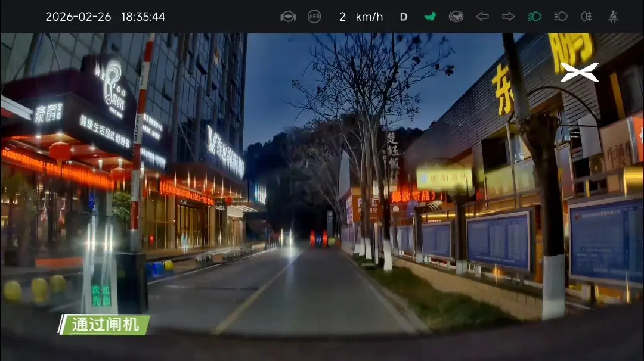Click the green 通过闸机 caption banner
The height and width of the screenshot is (361, 644).
(104, 325)
